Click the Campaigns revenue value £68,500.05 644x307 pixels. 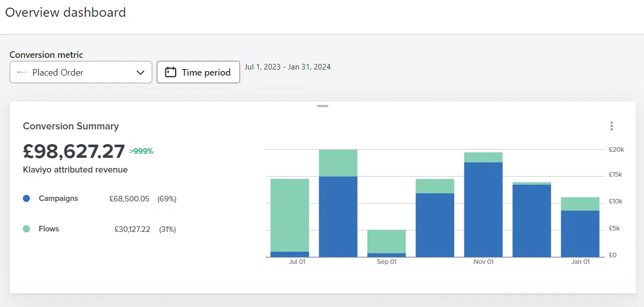(x=129, y=199)
